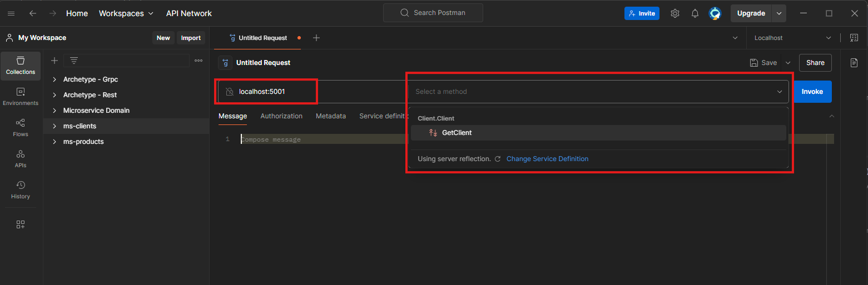Open the tabs list dropdown chevron
Screen dimensions: 868x285
tap(735, 38)
